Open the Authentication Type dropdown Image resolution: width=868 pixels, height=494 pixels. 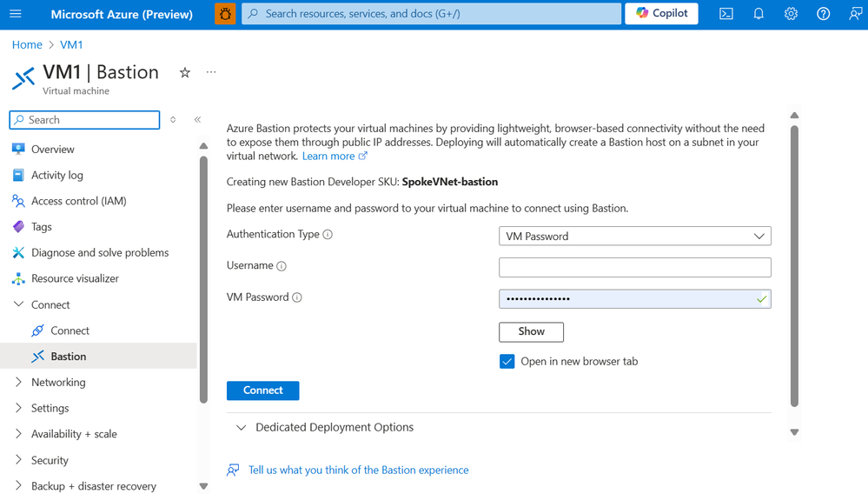[635, 236]
